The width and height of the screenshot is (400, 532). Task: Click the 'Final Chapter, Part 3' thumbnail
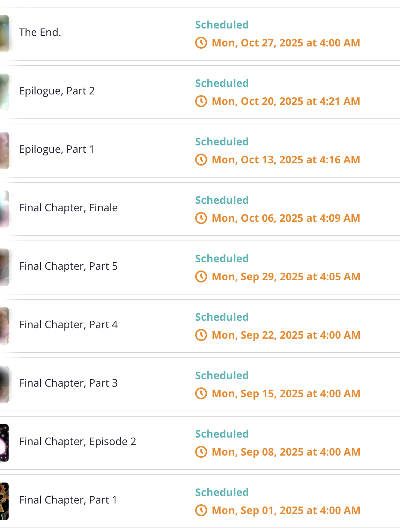click(4, 384)
